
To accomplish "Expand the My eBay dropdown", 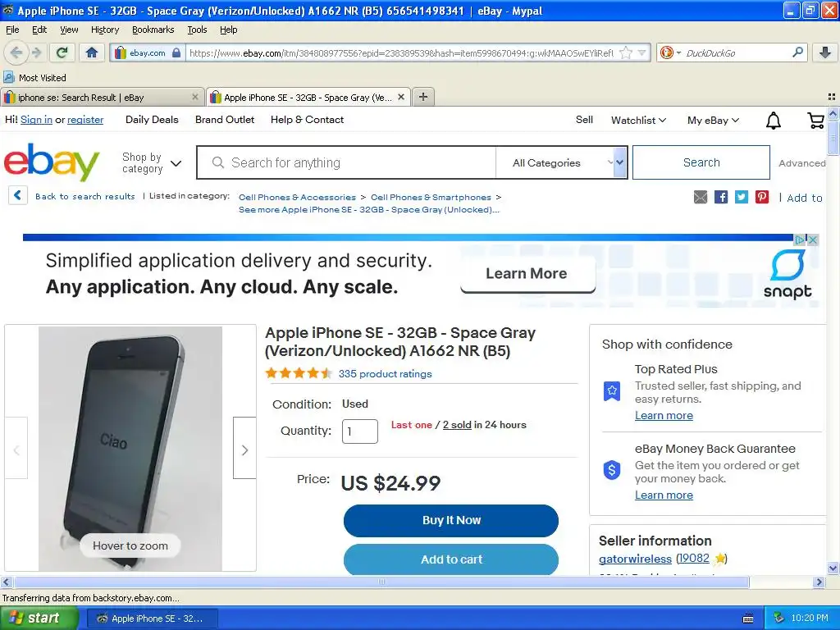I will pyautogui.click(x=713, y=121).
